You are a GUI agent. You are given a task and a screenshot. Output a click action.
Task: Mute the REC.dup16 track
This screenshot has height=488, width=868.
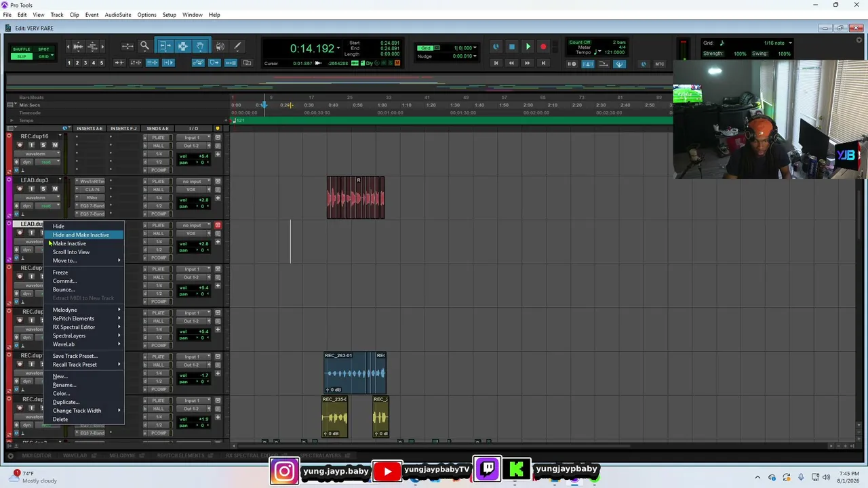pyautogui.click(x=55, y=145)
